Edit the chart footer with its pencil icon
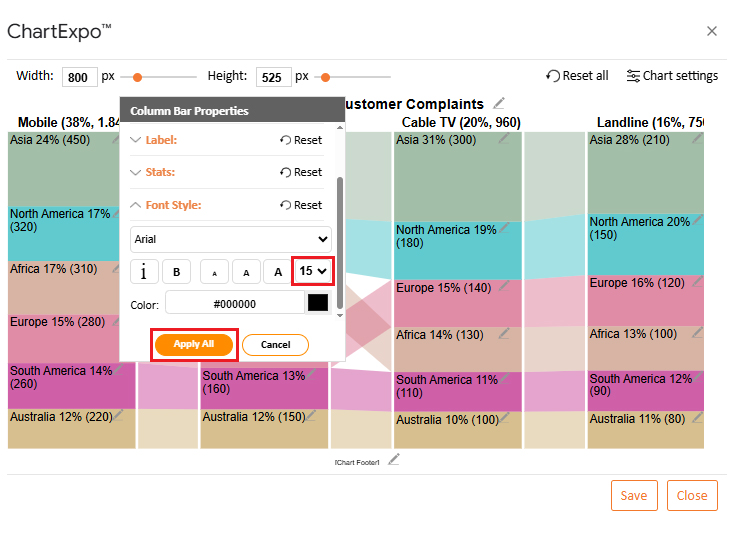 [394, 459]
